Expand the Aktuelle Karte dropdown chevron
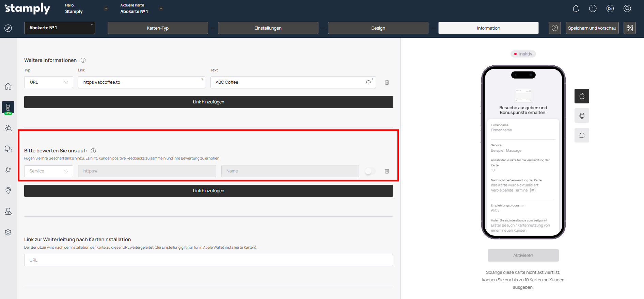 161,9
